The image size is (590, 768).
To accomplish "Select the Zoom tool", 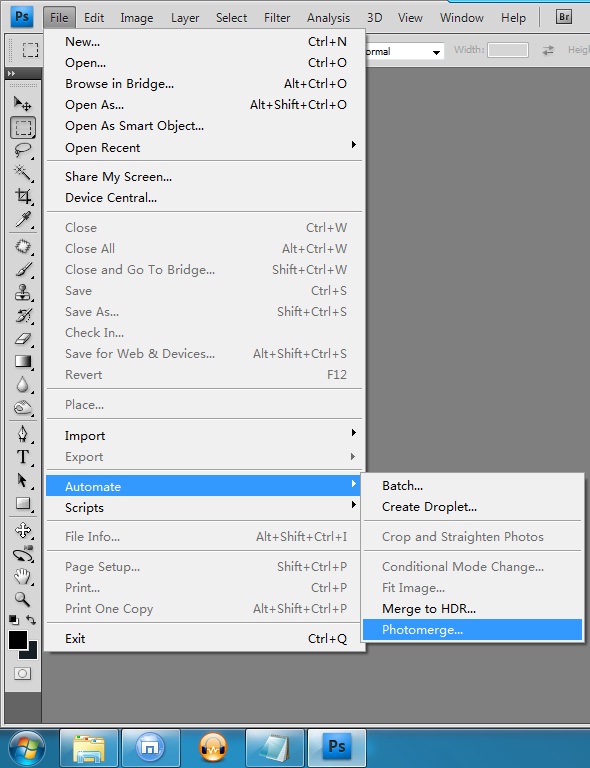I will point(23,599).
